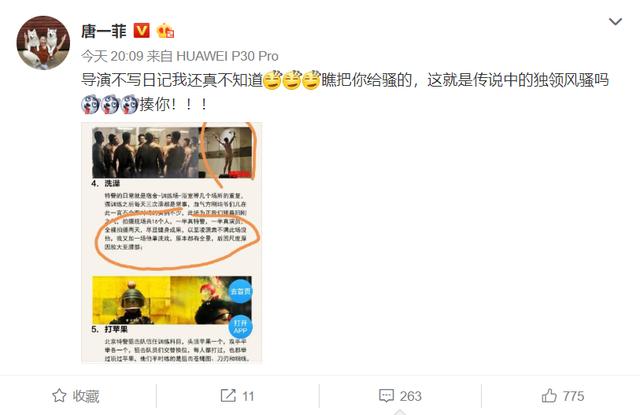Click the 775 likes count
Viewport: 640px width, 415px height.
tap(573, 396)
